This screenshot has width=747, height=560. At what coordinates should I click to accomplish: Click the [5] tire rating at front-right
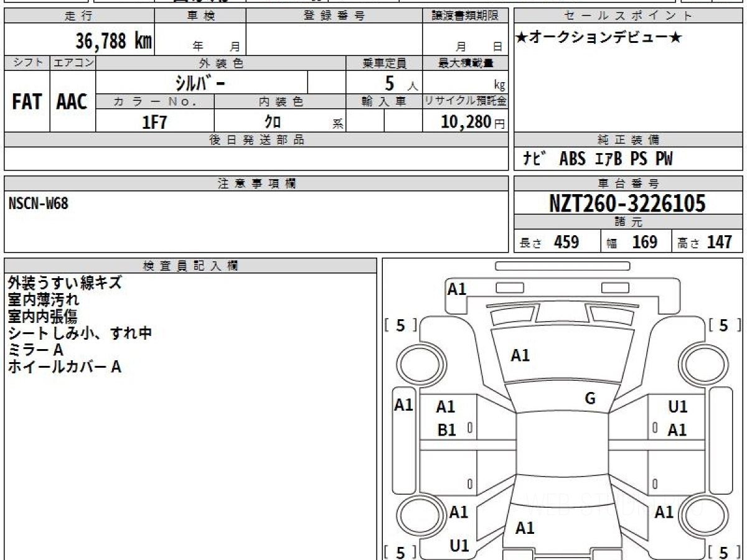(724, 325)
